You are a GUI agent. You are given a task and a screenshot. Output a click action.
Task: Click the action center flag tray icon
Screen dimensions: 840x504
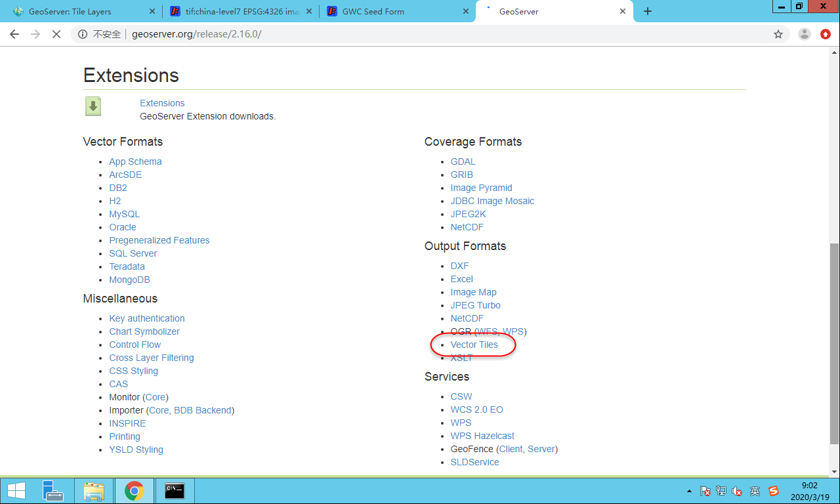[705, 490]
